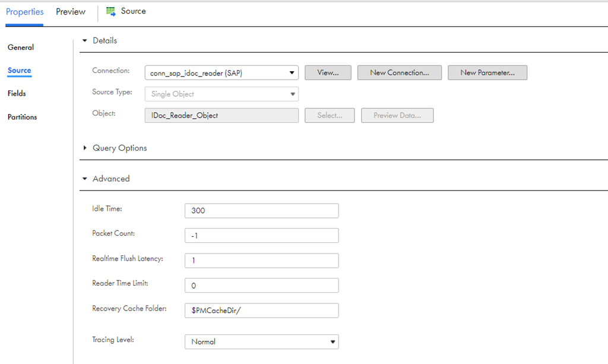Click the New Connection... button
This screenshot has height=364, width=608.
point(400,72)
